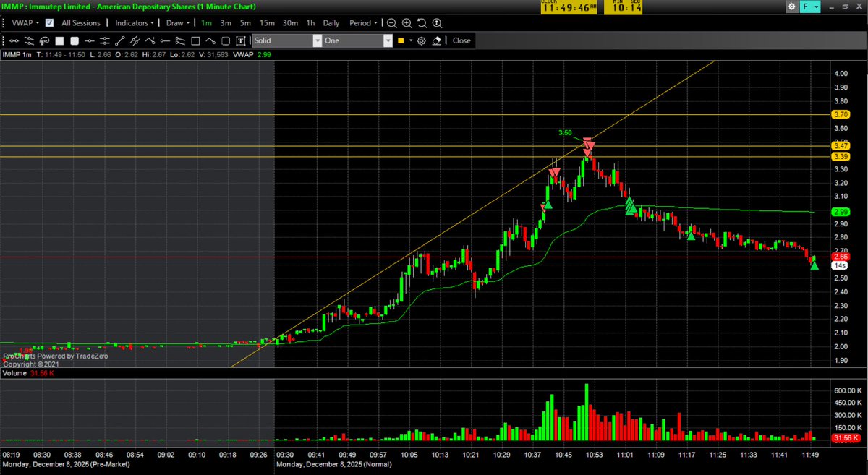868x475 pixels.
Task: Open the Period dropdown menu
Action: tap(364, 22)
